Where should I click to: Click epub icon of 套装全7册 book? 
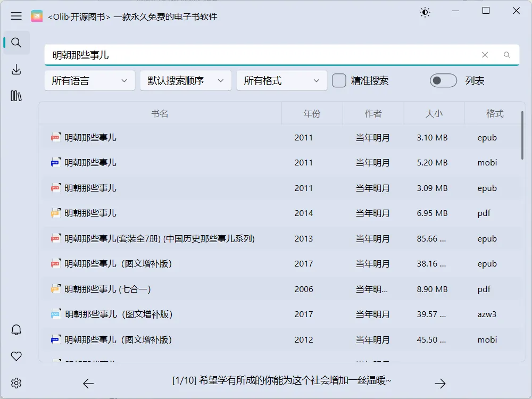coord(56,238)
